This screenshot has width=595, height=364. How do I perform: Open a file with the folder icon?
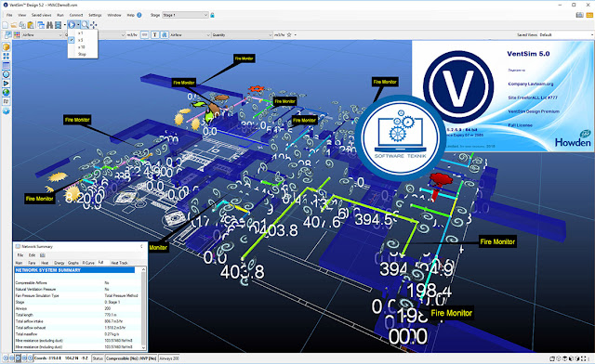pos(14,25)
